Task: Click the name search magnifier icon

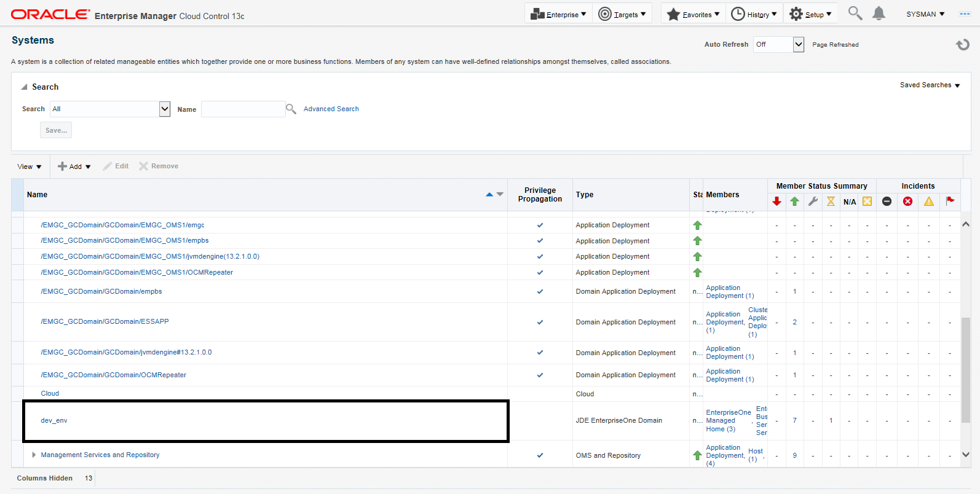Action: [x=291, y=109]
